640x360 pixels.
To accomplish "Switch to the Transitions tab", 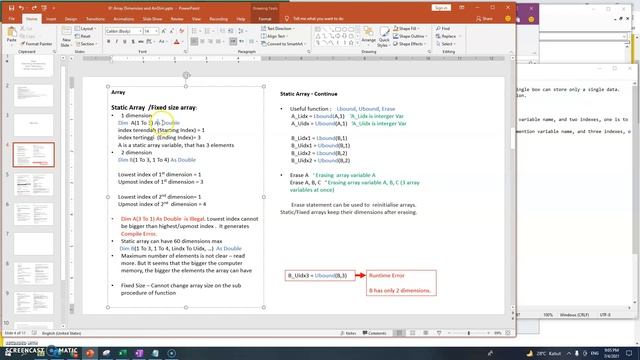I will pyautogui.click(x=95, y=19).
